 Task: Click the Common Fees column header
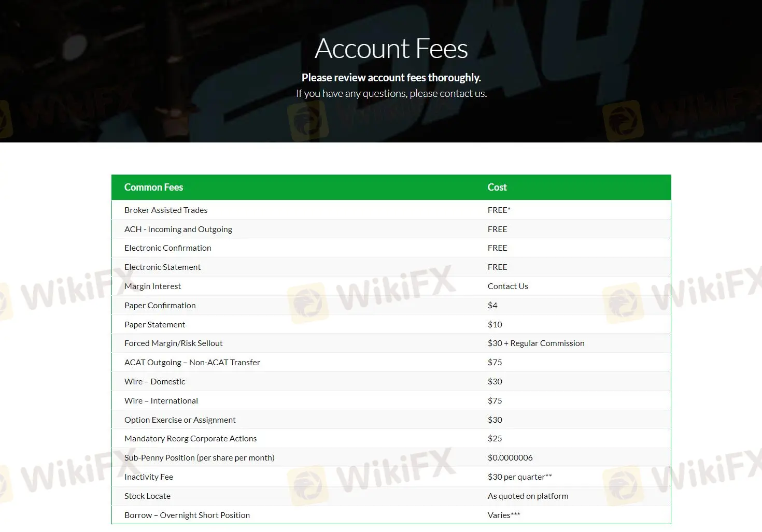point(154,187)
